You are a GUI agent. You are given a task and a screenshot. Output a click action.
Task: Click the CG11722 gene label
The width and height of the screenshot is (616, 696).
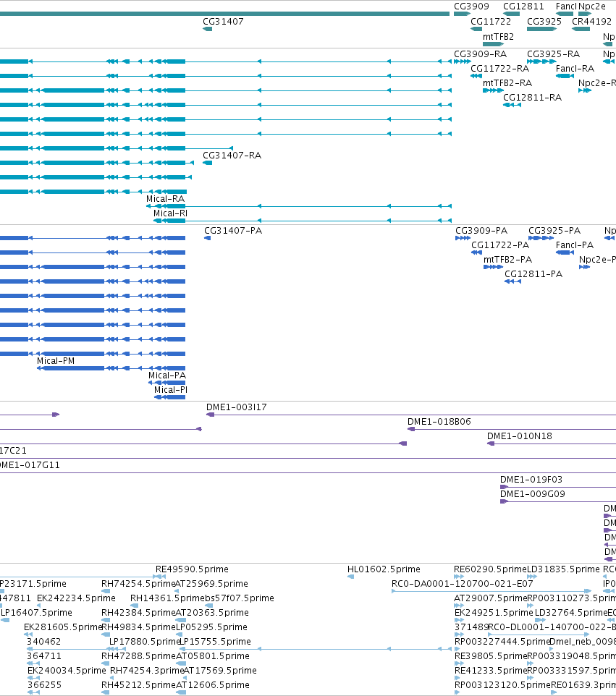point(491,21)
